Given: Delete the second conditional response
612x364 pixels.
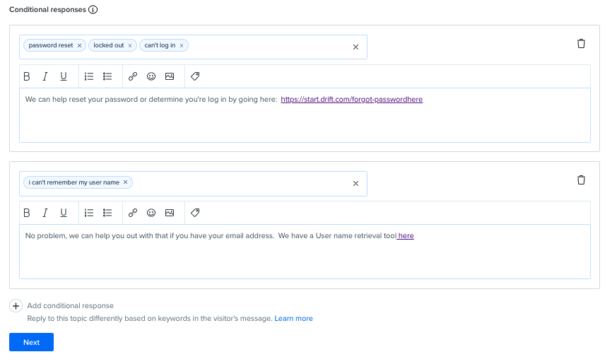Looking at the screenshot, I should pyautogui.click(x=581, y=180).
